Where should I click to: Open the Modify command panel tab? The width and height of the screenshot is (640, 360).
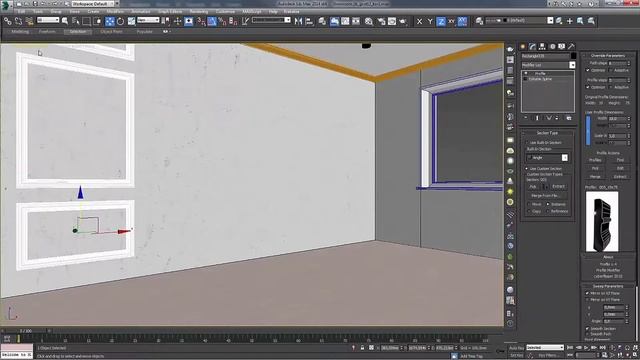click(x=532, y=47)
